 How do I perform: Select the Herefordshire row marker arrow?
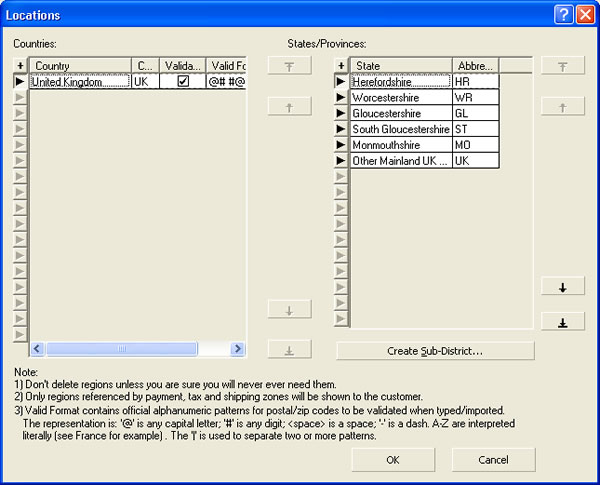pyautogui.click(x=341, y=82)
